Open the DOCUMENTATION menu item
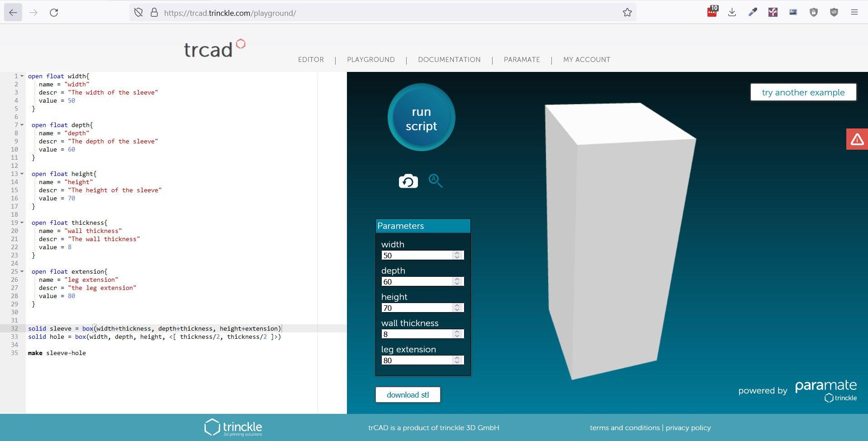Viewport: 868px width, 441px height. click(x=449, y=59)
